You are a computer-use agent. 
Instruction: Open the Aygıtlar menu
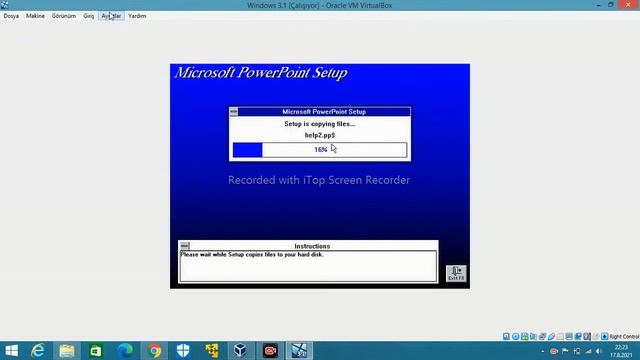coord(111,16)
